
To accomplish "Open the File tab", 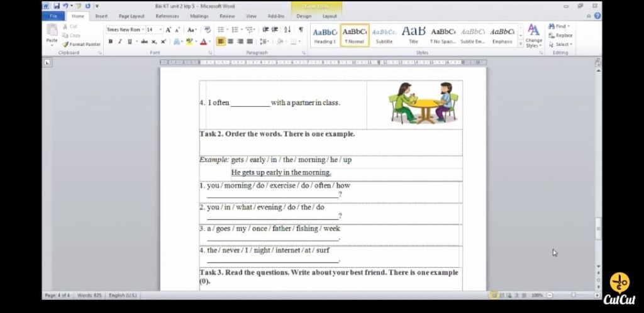I will click(53, 16).
